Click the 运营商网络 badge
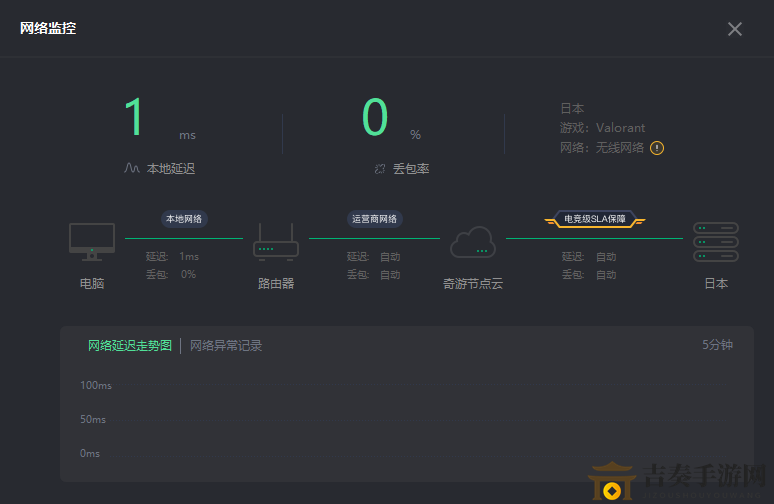 point(374,219)
